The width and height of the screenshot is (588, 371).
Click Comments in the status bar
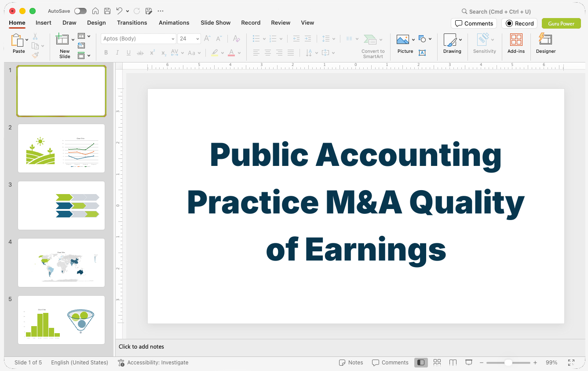click(390, 363)
